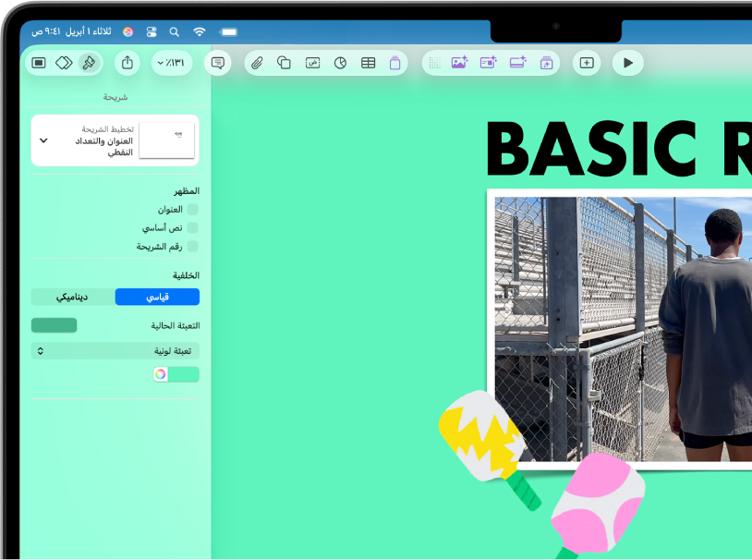Open the Wi-Fi status menu

[200, 31]
